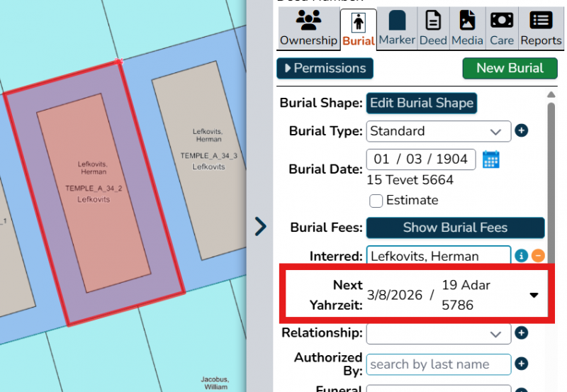Open the Deed tab
Screen dimensions: 567x392
tap(433, 28)
